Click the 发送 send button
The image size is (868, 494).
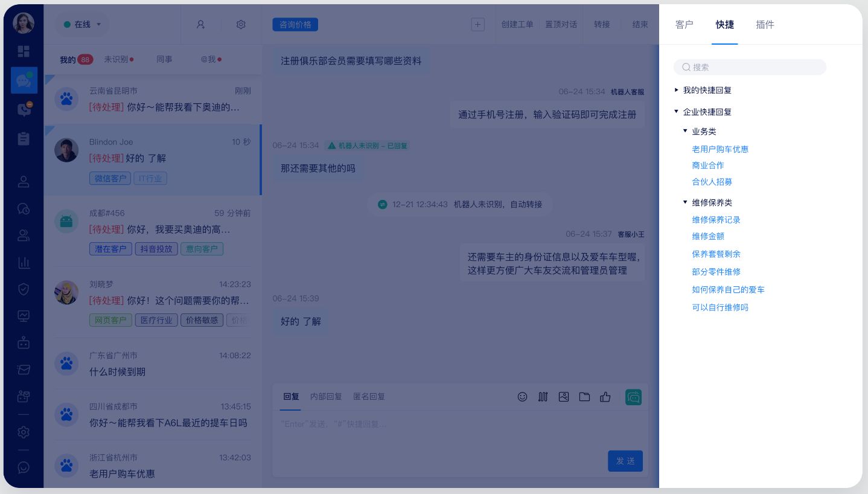pos(625,461)
